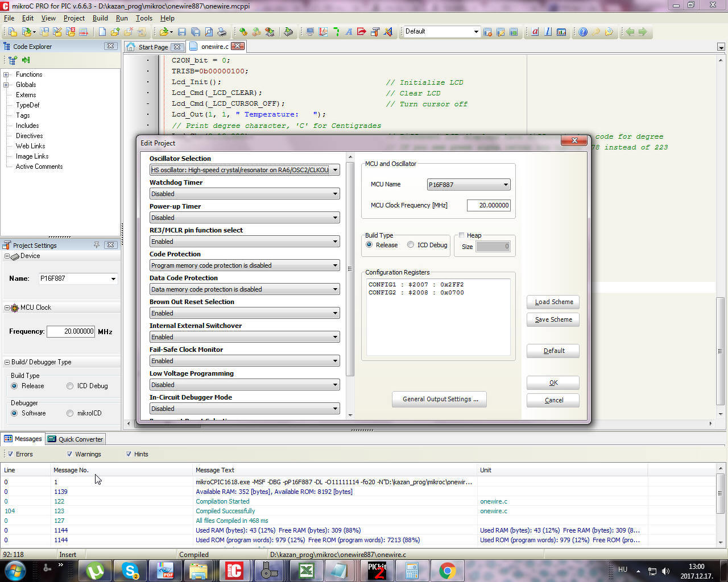Click the green Forward arrow icon
The height and width of the screenshot is (582, 728).
(x=643, y=32)
